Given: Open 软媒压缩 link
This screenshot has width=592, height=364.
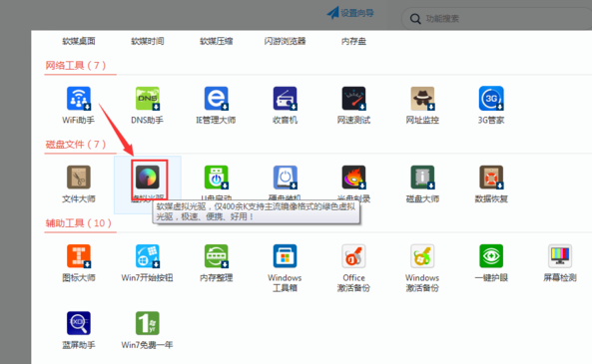Looking at the screenshot, I should click(216, 41).
